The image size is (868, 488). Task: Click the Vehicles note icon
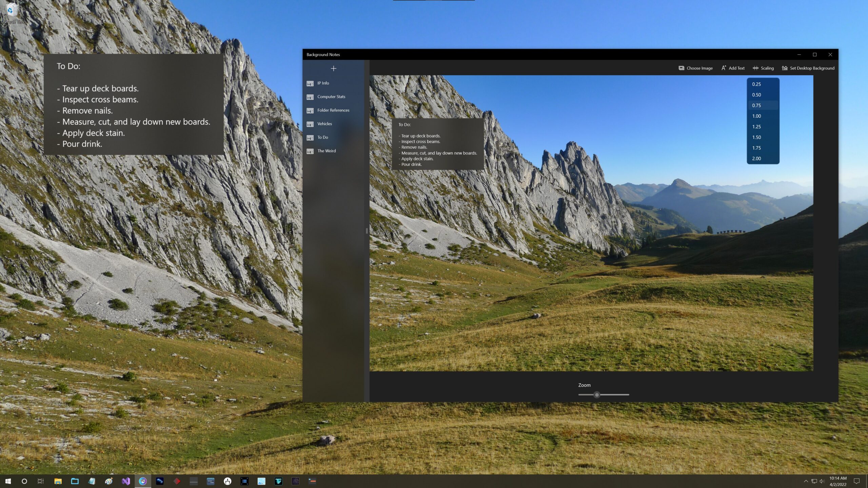click(310, 124)
